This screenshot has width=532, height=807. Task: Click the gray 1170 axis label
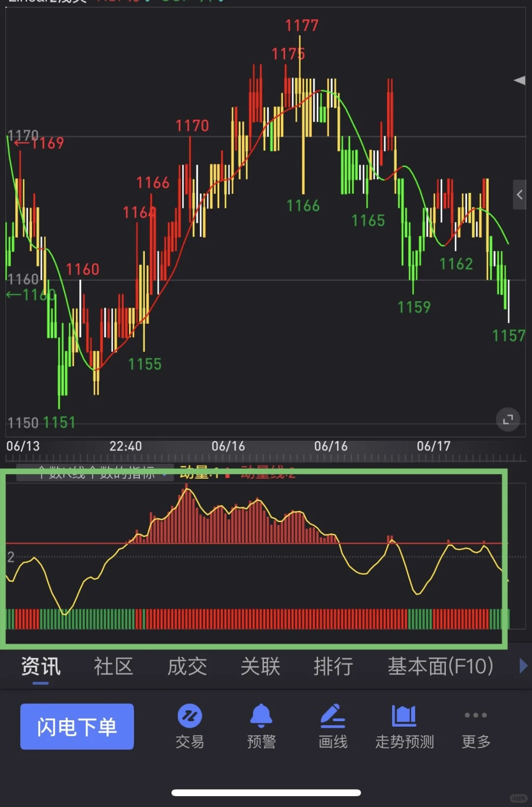click(x=23, y=135)
